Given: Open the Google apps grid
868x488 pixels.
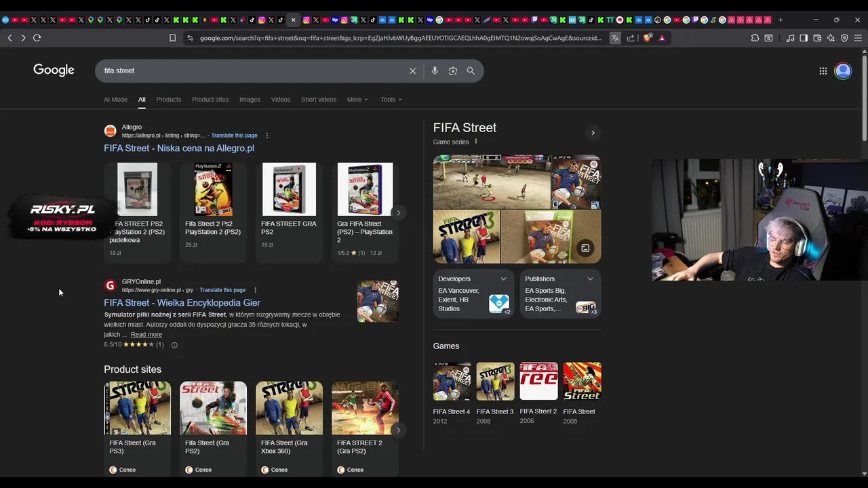Looking at the screenshot, I should (x=823, y=70).
